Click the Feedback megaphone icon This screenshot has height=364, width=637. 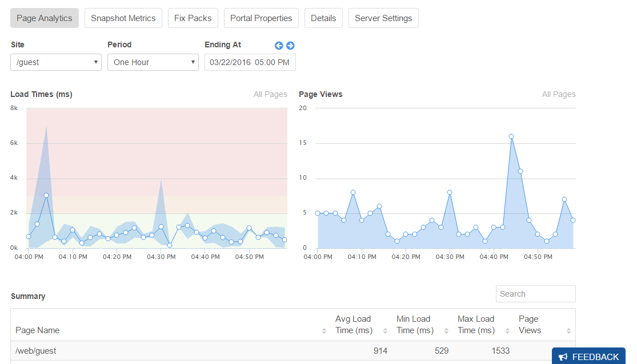point(563,357)
